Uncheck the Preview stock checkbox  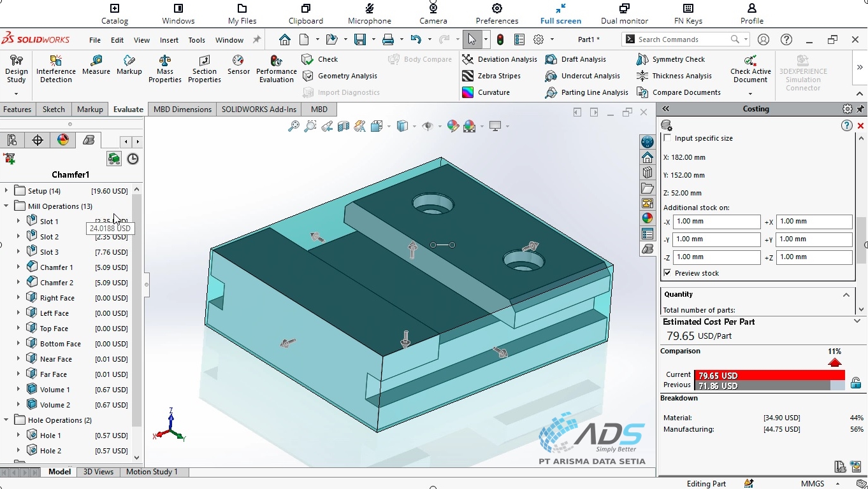(668, 273)
